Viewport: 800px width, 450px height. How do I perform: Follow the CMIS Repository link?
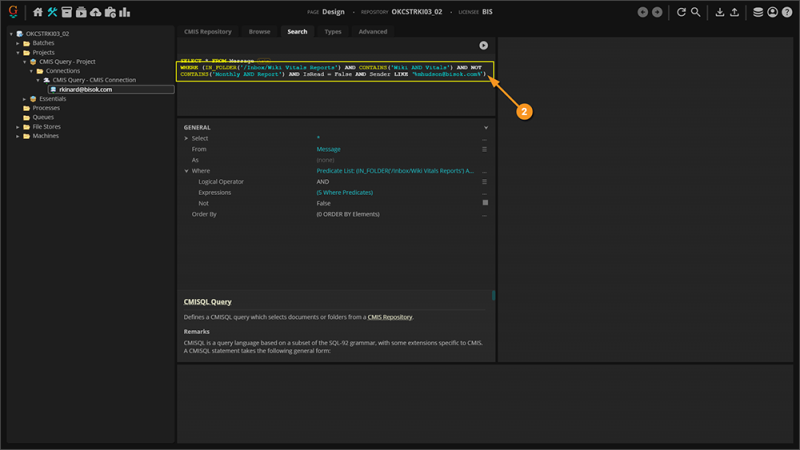pyautogui.click(x=389, y=317)
